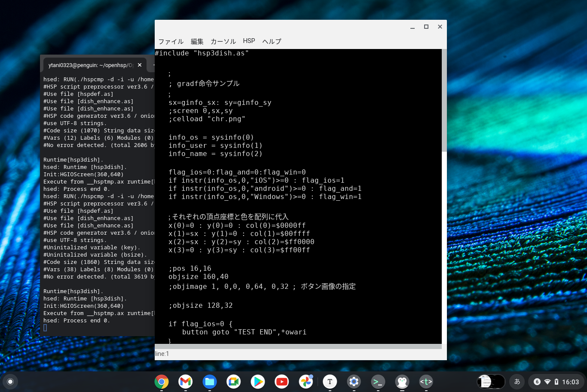Click terminal line '#Uninitalized variable (bsize).'
The height and width of the screenshot is (392, 587).
coord(95,255)
